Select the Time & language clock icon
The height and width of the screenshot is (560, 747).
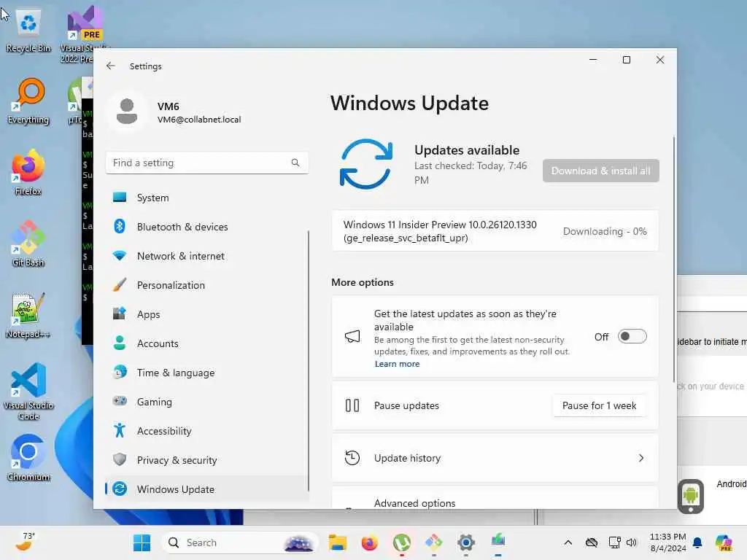point(120,373)
